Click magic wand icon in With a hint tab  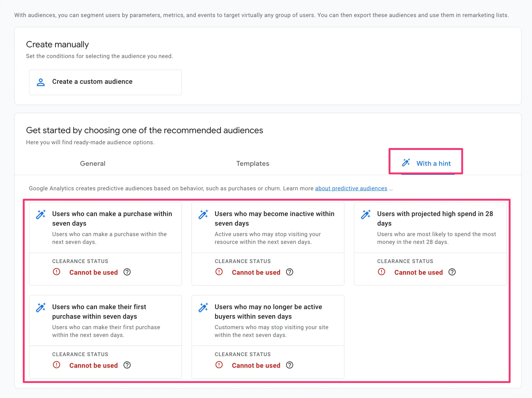406,162
